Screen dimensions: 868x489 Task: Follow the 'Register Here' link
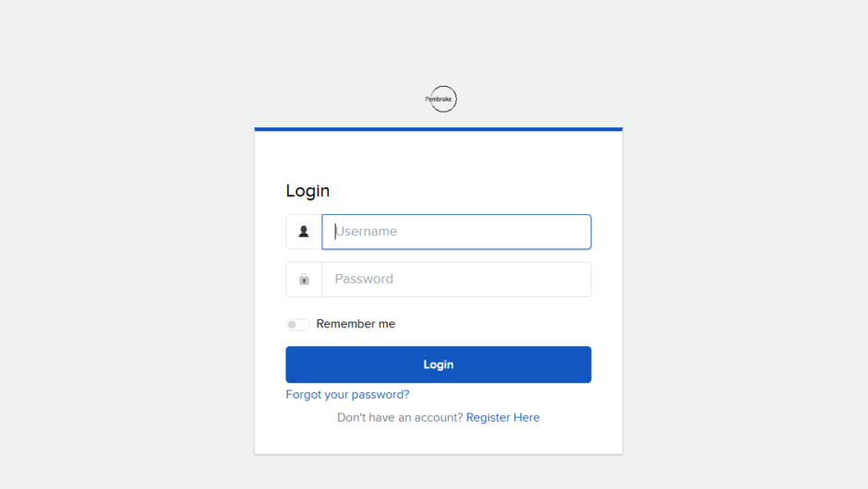pos(502,417)
